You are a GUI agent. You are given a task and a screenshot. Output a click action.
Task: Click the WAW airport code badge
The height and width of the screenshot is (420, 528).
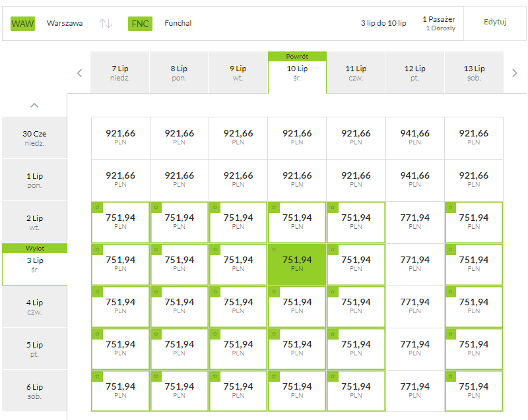[22, 24]
